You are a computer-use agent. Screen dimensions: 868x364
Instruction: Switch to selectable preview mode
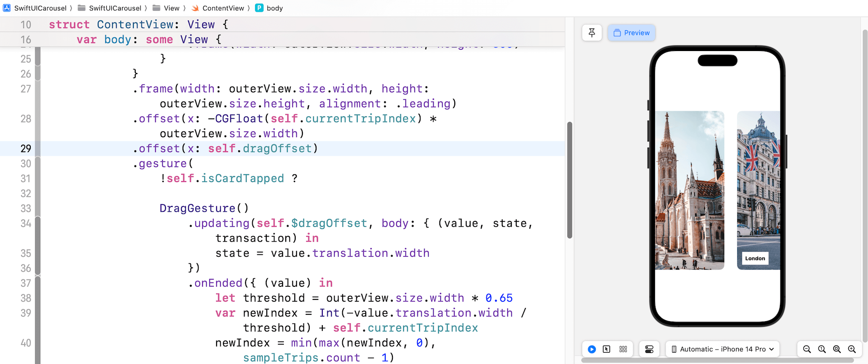point(607,349)
